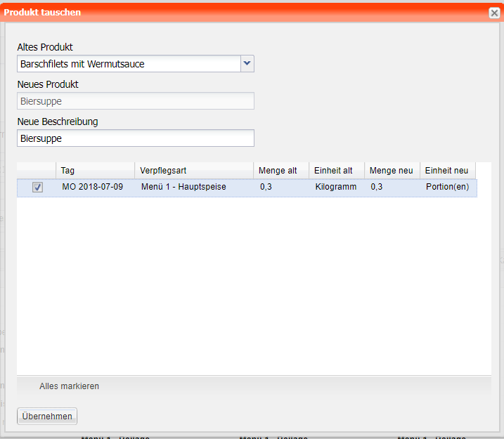This screenshot has height=439, width=504.
Task: Open the Altes Produkt dropdown arrow
Action: [247, 64]
